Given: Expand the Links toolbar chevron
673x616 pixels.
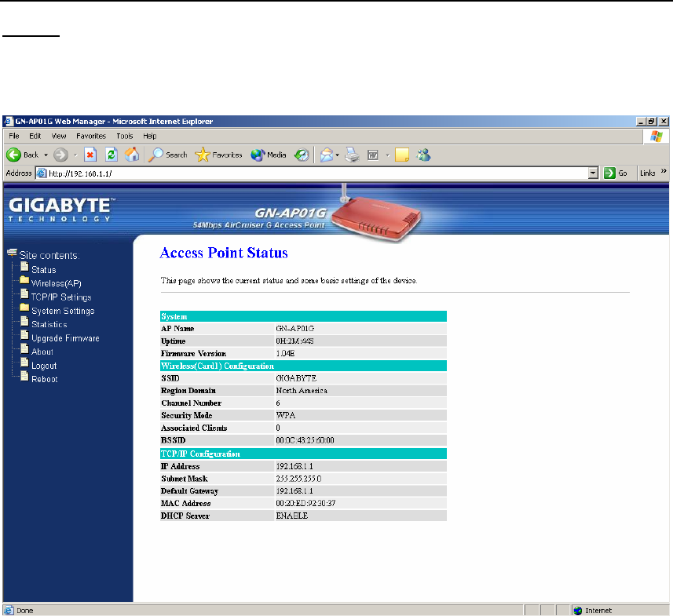Looking at the screenshot, I should tap(664, 171).
